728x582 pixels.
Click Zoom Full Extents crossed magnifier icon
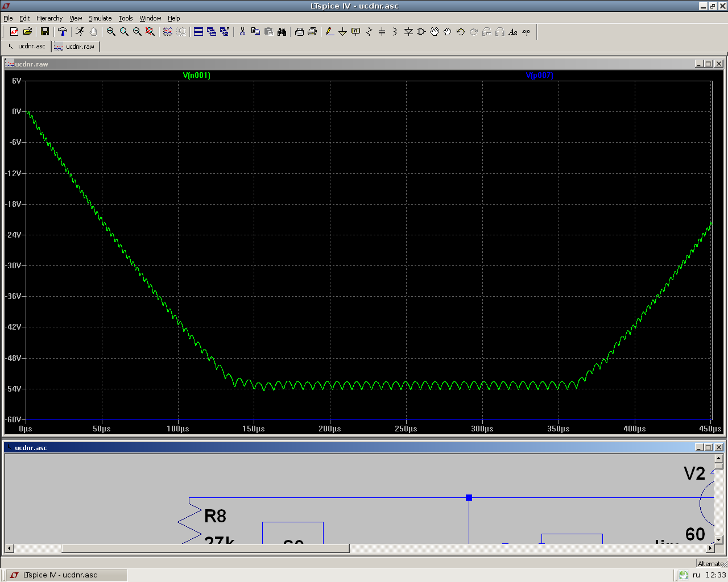(x=150, y=32)
